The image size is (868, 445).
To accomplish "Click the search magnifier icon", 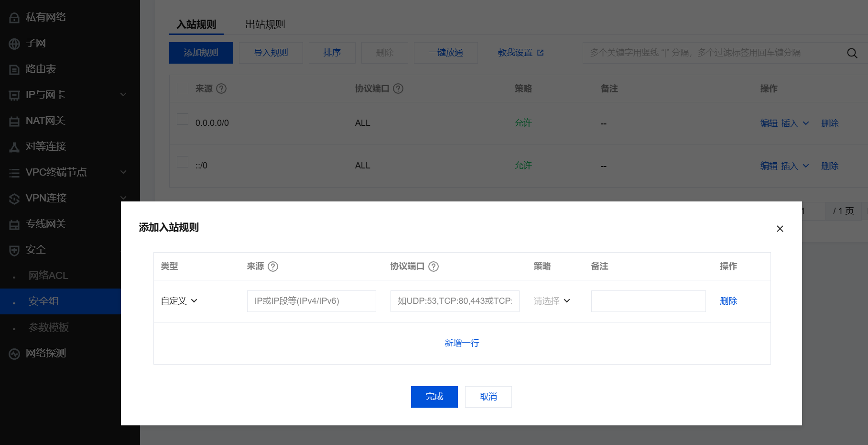I will point(852,53).
